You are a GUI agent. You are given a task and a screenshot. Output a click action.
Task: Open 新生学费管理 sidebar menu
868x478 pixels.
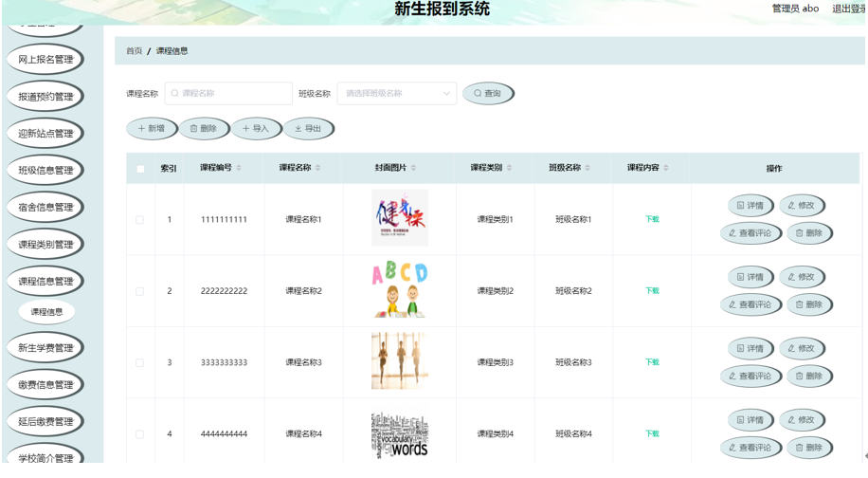[45, 348]
